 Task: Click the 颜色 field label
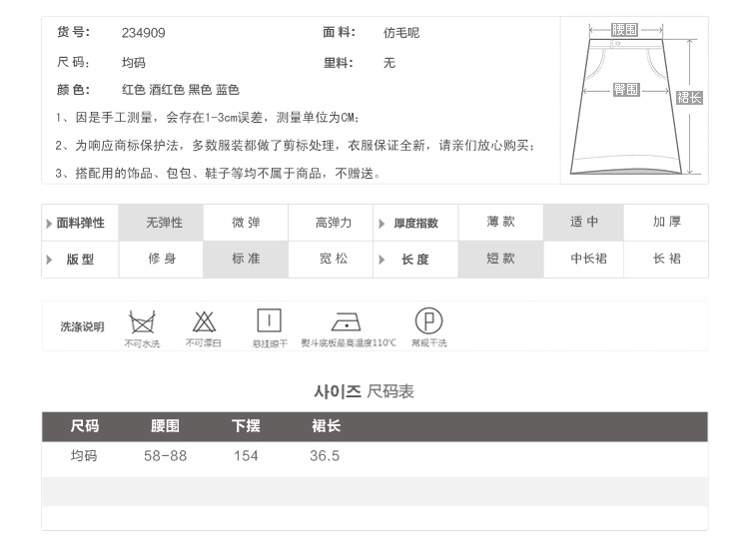73,90
